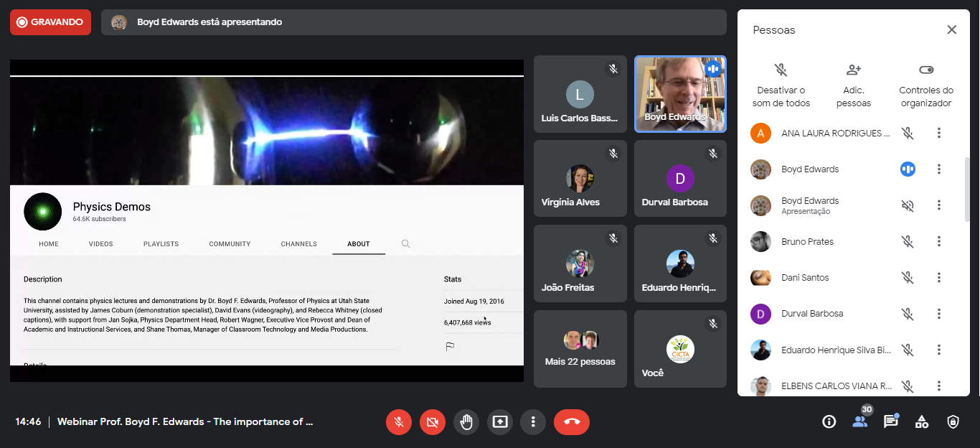
Task: Click the 6,407,668 views stat
Action: [x=468, y=323]
